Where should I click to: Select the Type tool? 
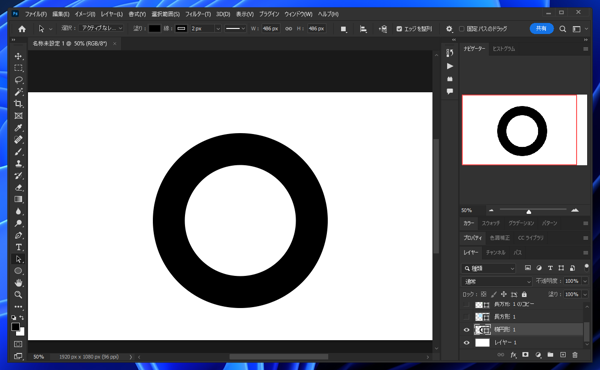coord(18,247)
